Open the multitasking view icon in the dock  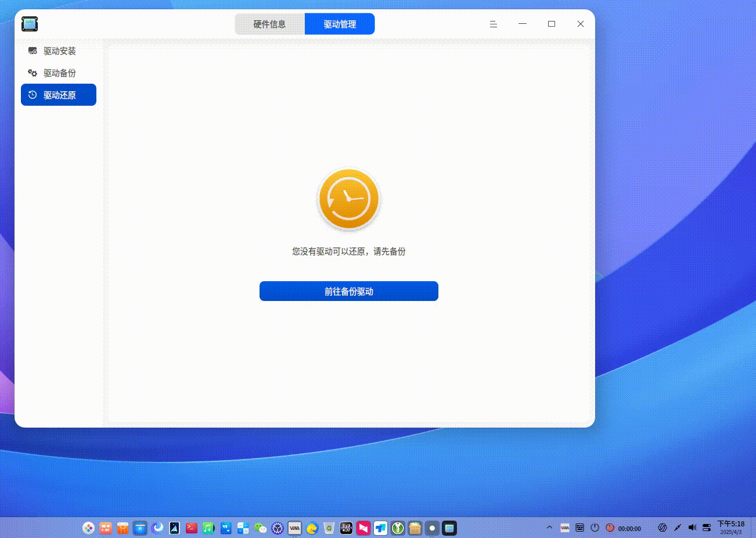point(106,528)
